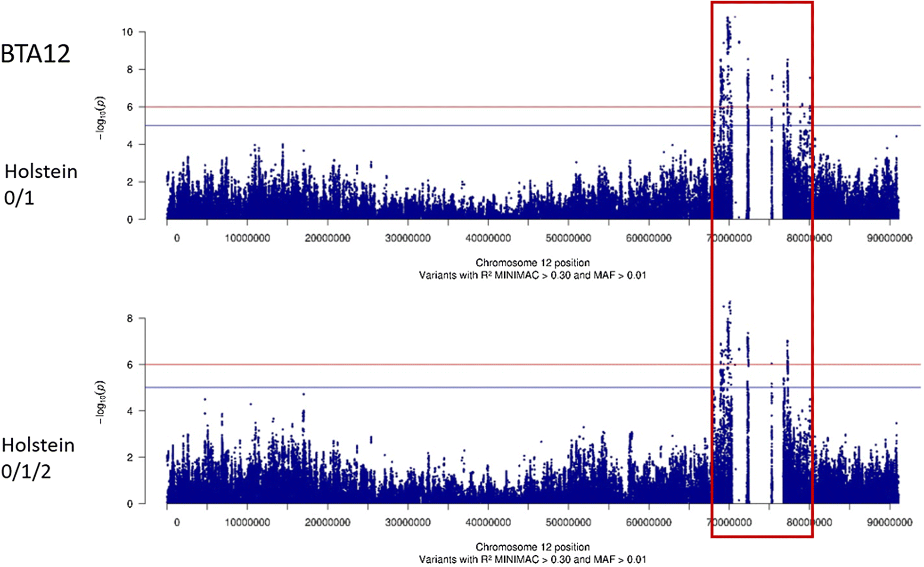
Task: Click x-axis tick "90000000" of the Holstein 0/1/2 plot
Action: [890, 522]
